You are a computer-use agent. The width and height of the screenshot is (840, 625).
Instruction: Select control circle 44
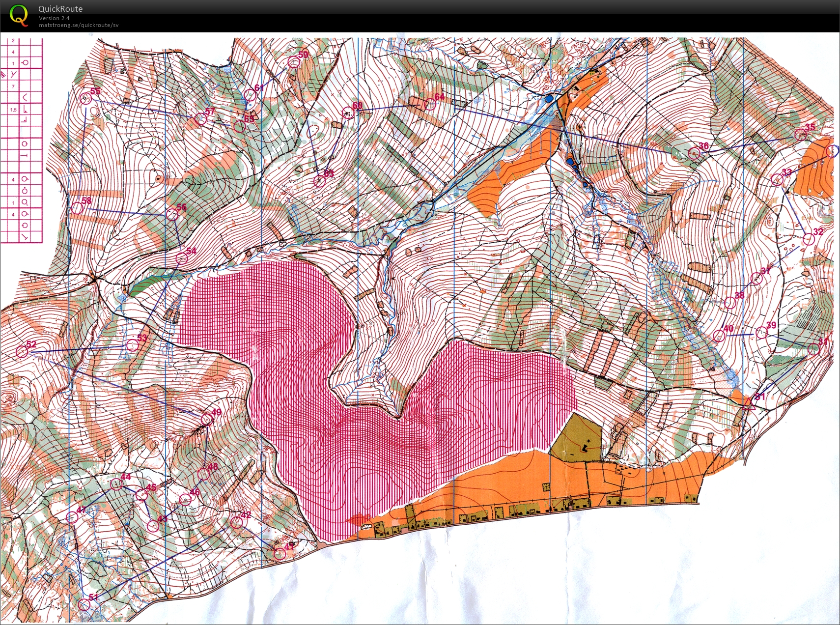click(116, 484)
